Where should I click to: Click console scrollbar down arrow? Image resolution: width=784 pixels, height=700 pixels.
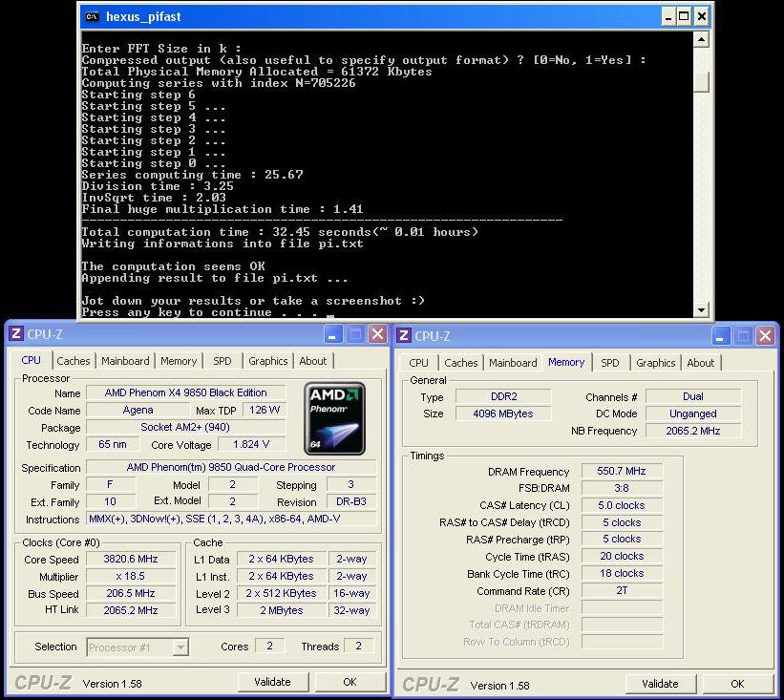701,310
